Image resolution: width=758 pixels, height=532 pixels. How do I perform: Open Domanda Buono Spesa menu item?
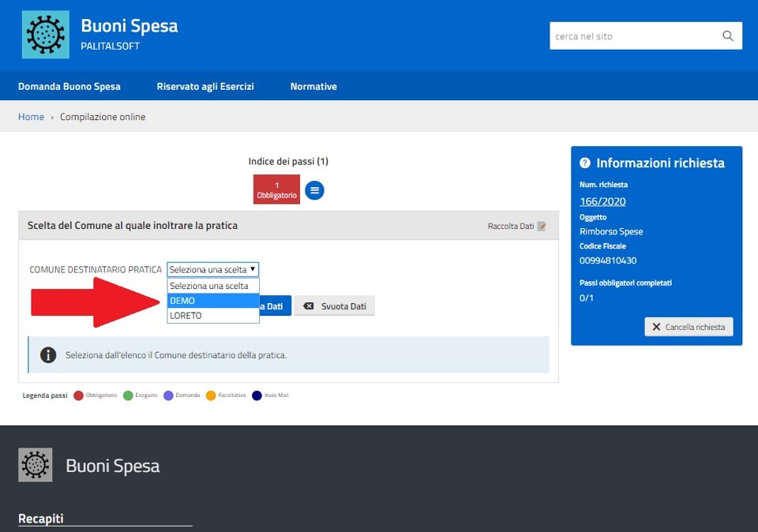click(x=69, y=87)
